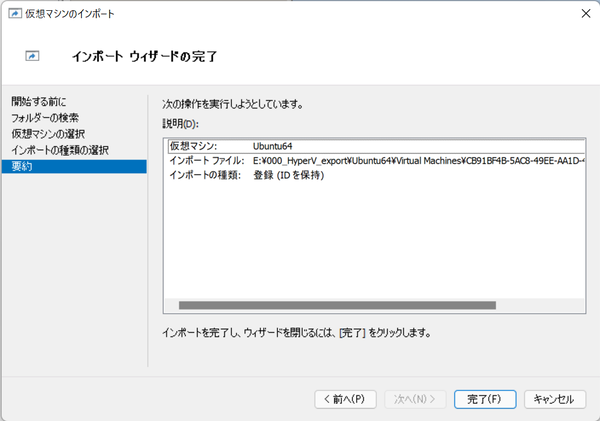Click the disabled 次へ(N) button
This screenshot has height=421, width=600.
click(x=415, y=399)
